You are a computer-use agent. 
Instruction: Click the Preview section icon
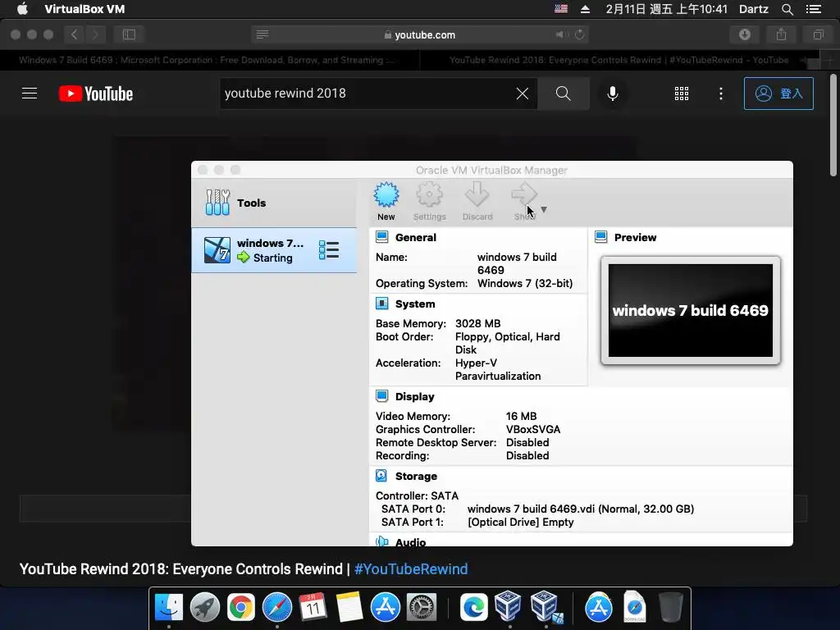601,237
